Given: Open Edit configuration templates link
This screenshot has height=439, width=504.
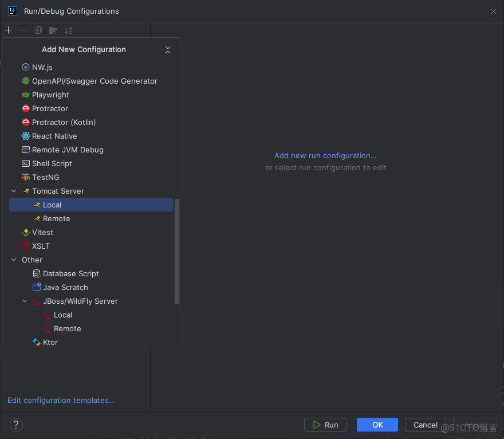Looking at the screenshot, I should click(61, 400).
